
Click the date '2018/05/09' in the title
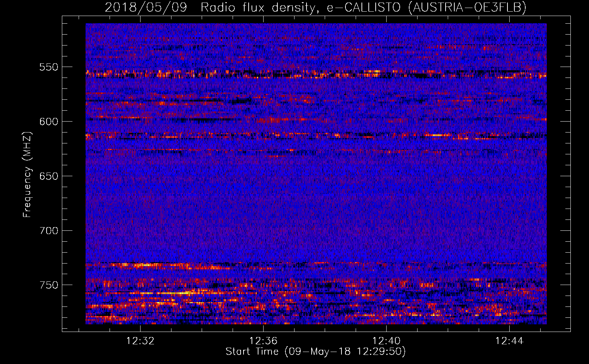pyautogui.click(x=146, y=7)
